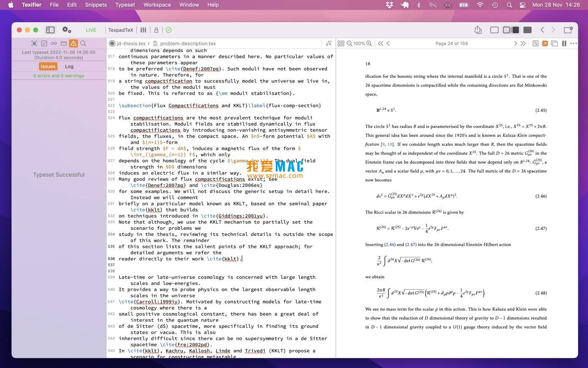
Task: Open typeset configuration sliders next to TexpadTeX
Action: [143, 30]
